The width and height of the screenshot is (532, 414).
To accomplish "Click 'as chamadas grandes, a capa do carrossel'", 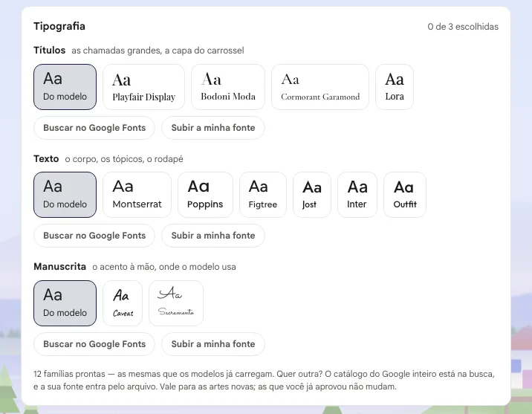I will (x=158, y=51).
